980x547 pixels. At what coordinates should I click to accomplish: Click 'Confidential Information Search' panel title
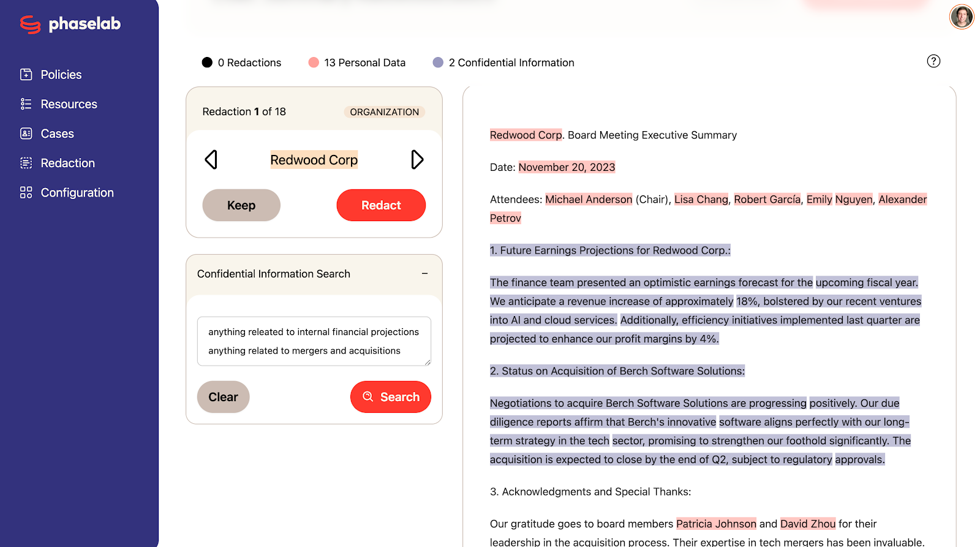click(274, 274)
